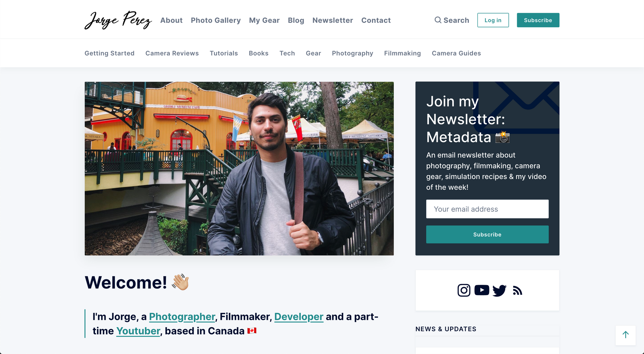Select the Filmmaking category
The height and width of the screenshot is (354, 644).
[x=402, y=53]
